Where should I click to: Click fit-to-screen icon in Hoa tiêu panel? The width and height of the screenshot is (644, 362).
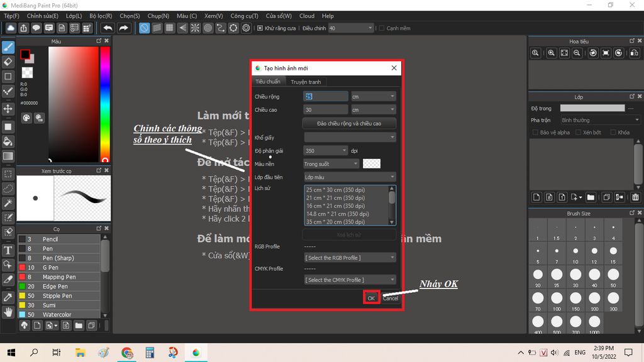(564, 53)
